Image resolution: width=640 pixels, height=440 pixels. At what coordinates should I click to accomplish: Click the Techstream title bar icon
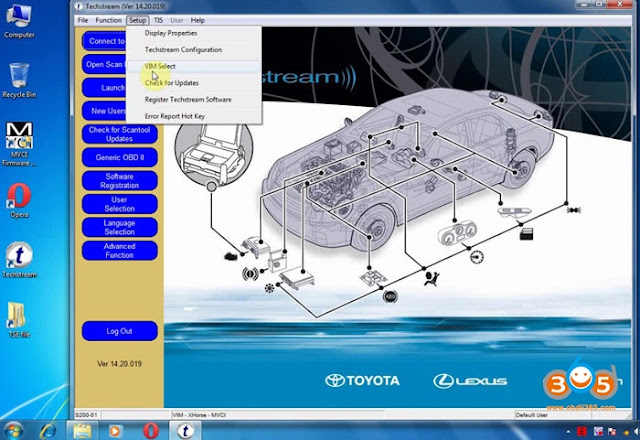(78, 7)
